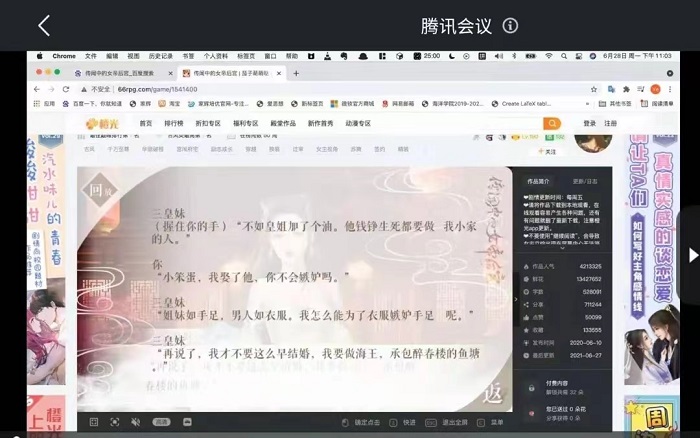Click the 登录 login link
The height and width of the screenshot is (438, 700).
pos(590,124)
